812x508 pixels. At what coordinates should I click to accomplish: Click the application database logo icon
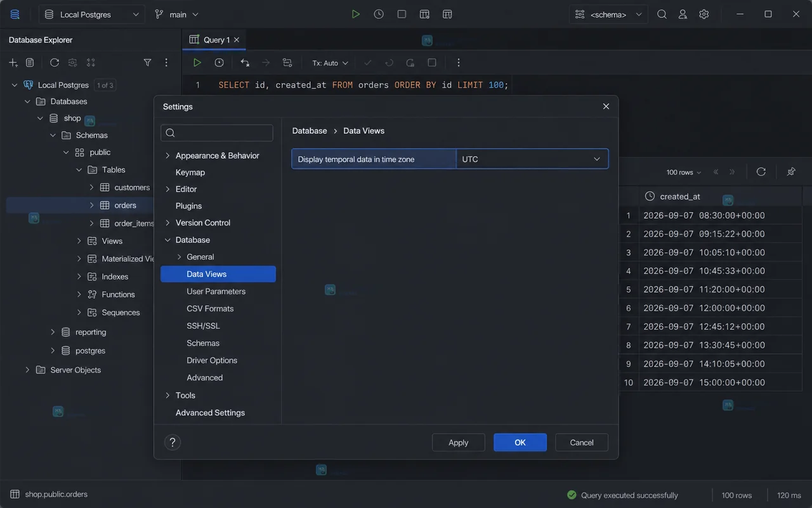pos(15,14)
